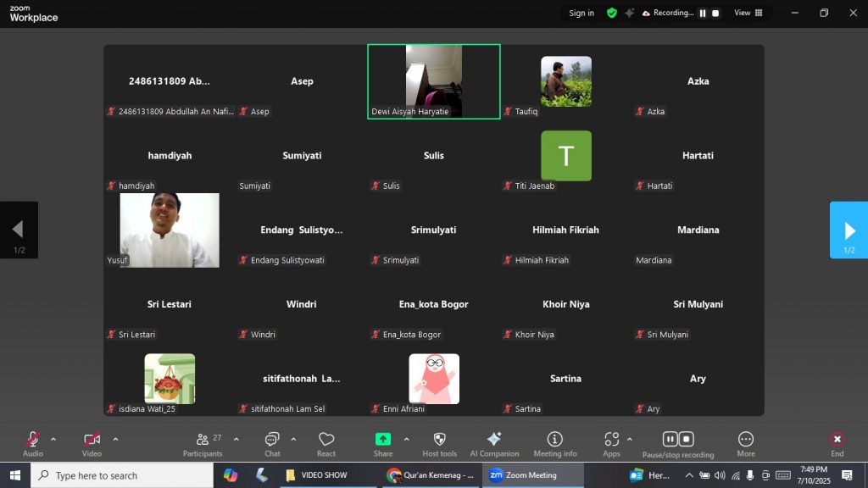Unmute microphone with Audio button
The image size is (868, 488).
(x=33, y=443)
